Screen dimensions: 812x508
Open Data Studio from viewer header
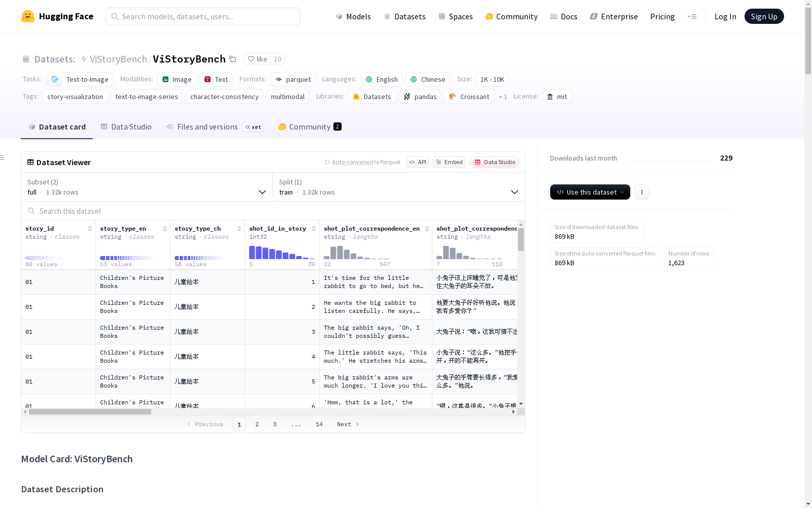(495, 162)
